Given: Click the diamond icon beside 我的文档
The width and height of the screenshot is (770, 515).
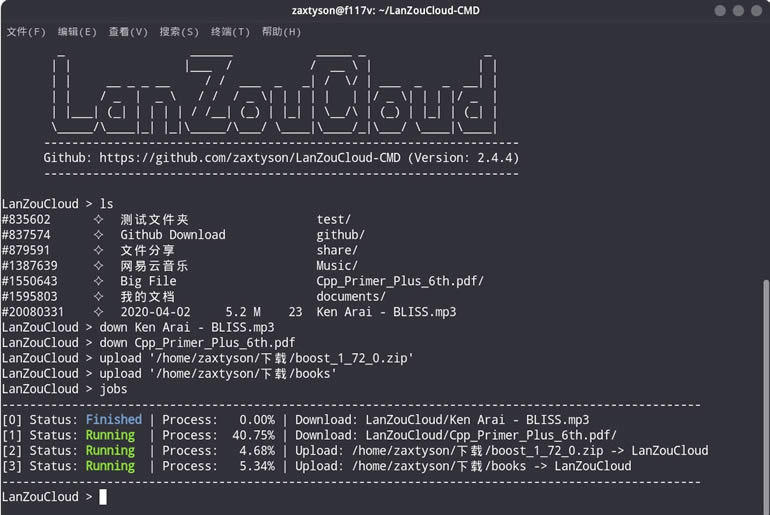Looking at the screenshot, I should [98, 297].
